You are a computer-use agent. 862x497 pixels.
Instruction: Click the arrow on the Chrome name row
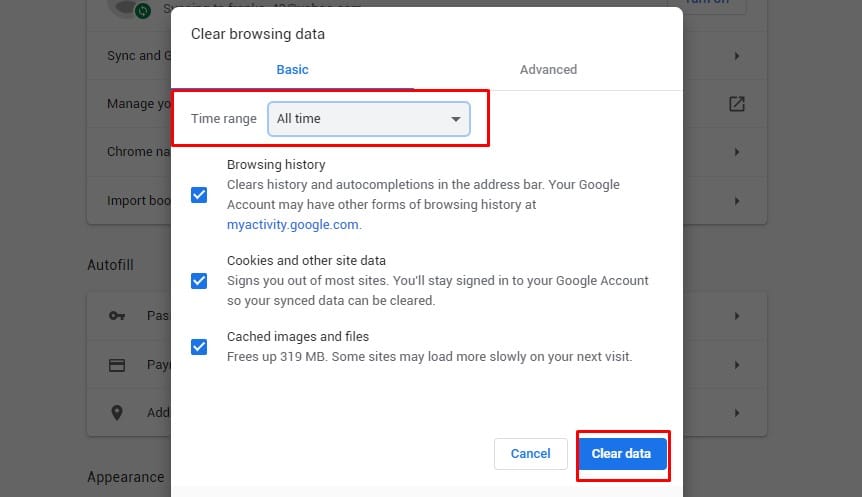[x=737, y=152]
